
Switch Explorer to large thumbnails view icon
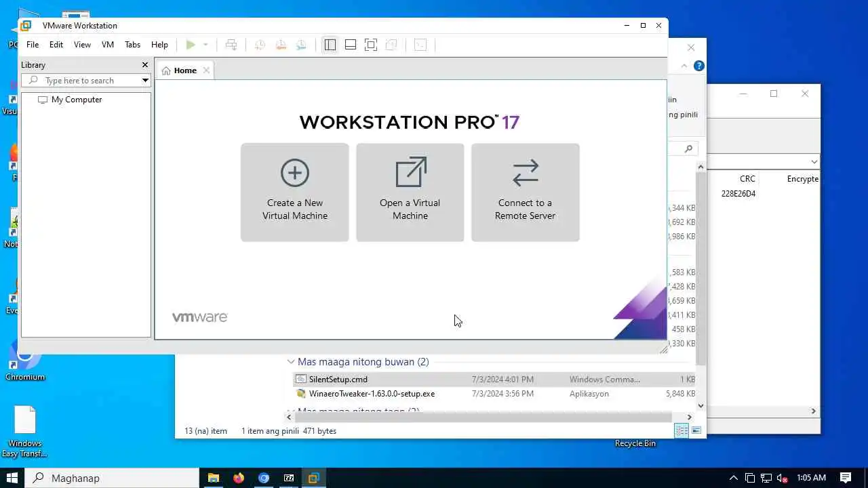tap(696, 431)
